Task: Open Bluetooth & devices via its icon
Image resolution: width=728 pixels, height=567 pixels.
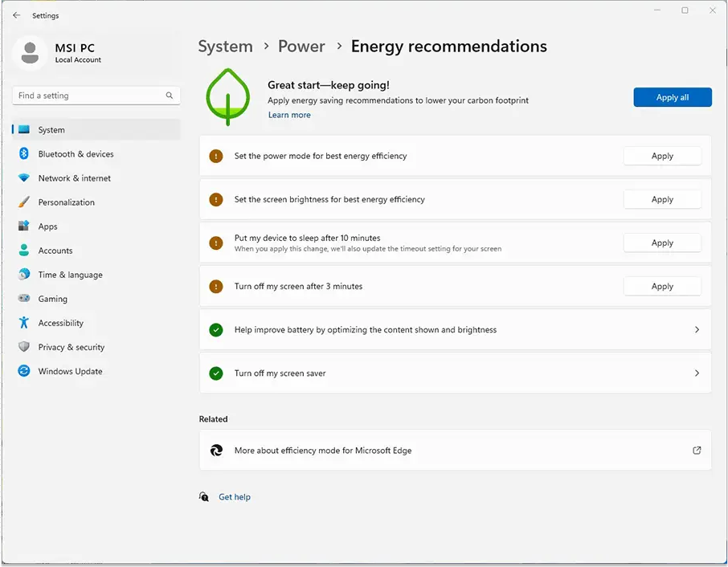Action: (24, 153)
